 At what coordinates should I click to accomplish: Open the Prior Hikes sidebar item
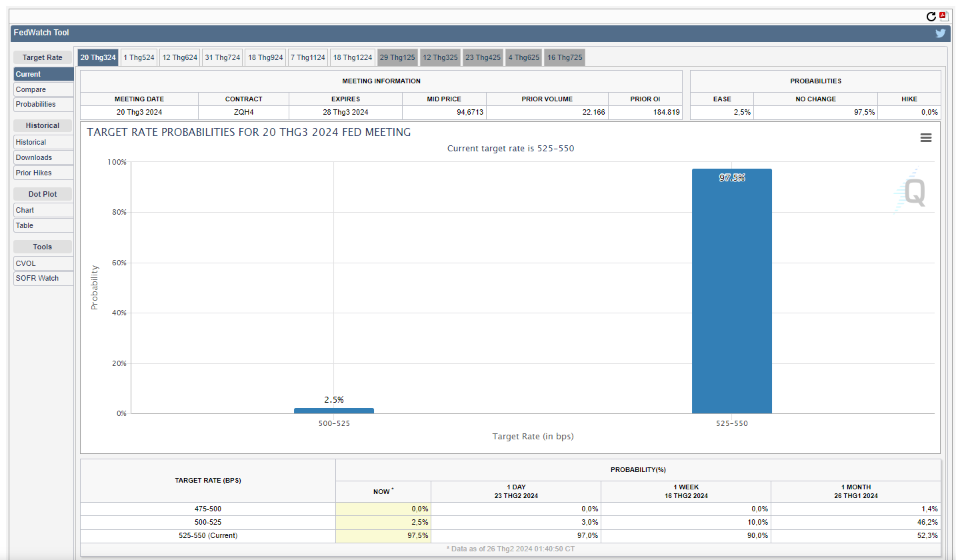coord(43,173)
